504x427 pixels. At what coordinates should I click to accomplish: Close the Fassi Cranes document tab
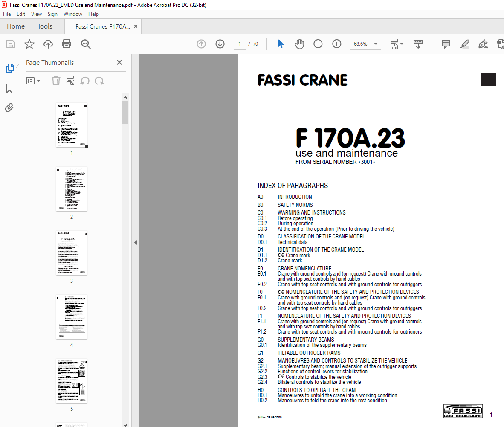pos(136,26)
